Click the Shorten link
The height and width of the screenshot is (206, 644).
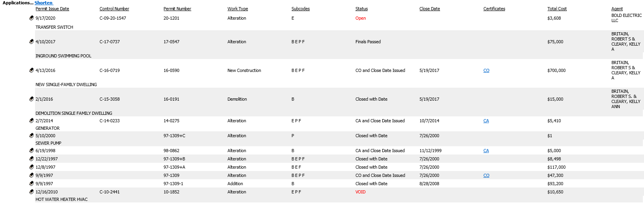pos(43,3)
